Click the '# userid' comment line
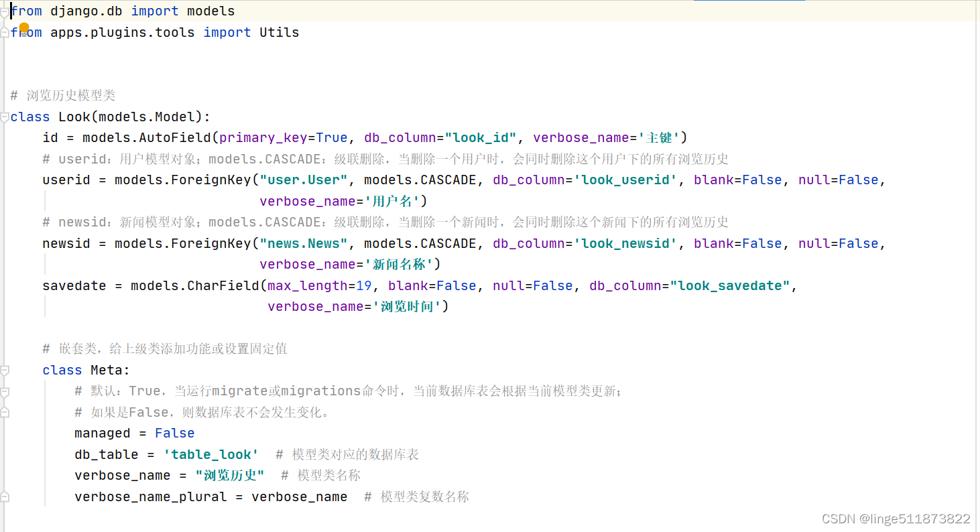 point(385,159)
